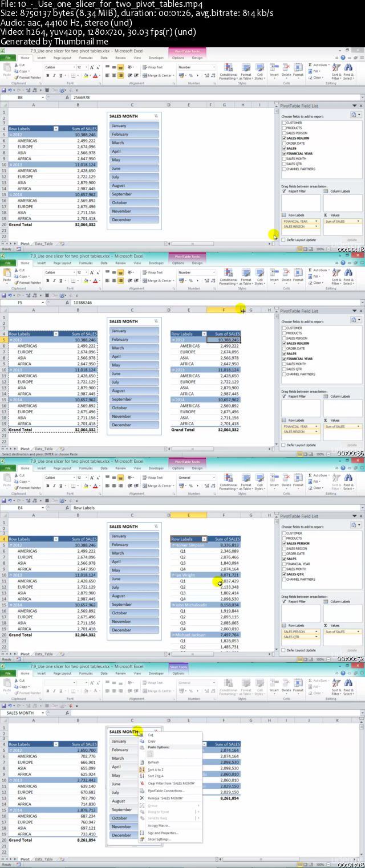Click the Bold icon in the first Excel frame
The image size is (365, 868).
pyautogui.click(x=48, y=75)
